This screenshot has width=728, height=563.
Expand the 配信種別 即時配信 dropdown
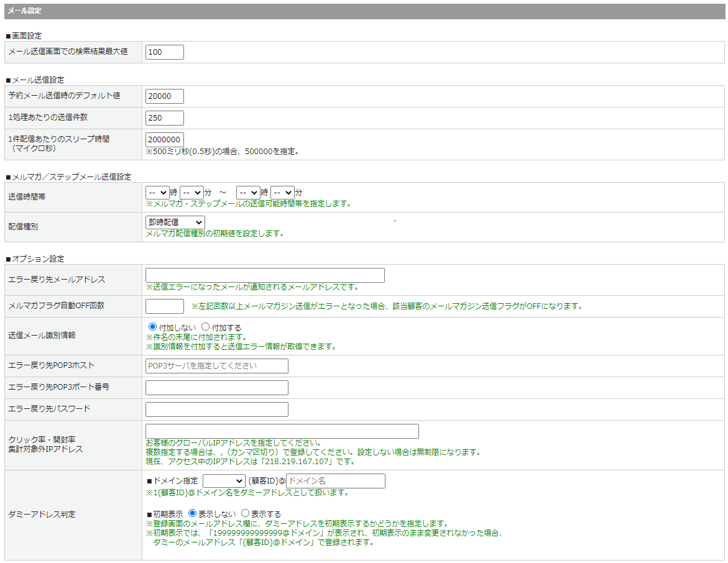[x=175, y=222]
